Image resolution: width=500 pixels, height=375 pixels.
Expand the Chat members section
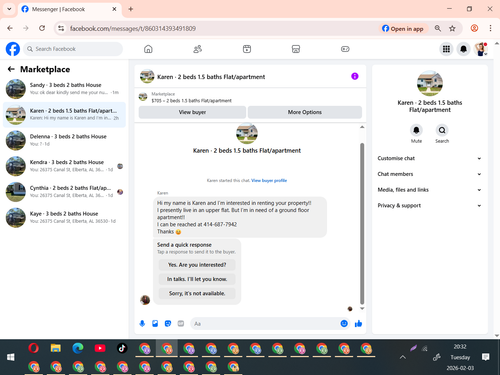click(x=429, y=174)
